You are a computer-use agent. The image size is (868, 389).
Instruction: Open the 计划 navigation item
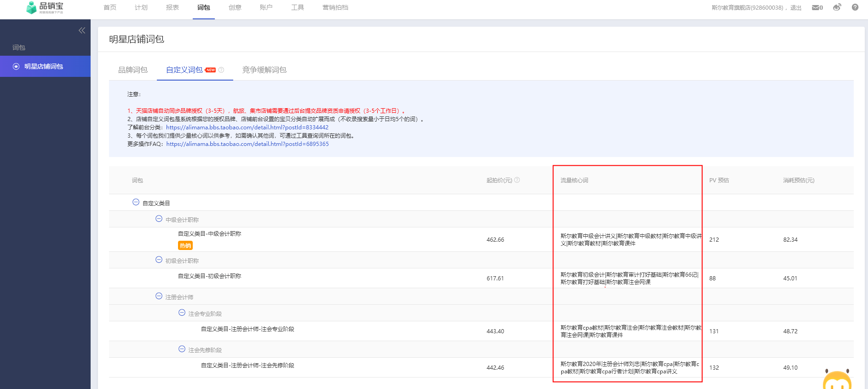click(x=141, y=7)
